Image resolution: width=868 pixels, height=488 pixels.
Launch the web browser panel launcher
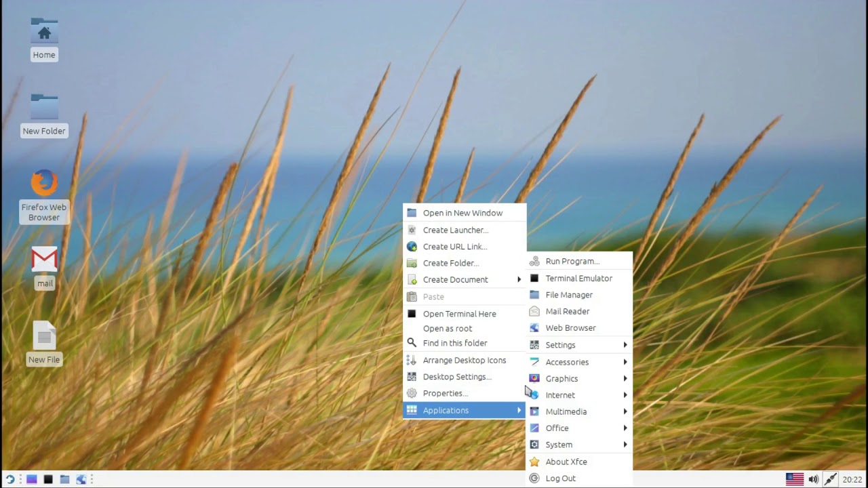tap(81, 479)
